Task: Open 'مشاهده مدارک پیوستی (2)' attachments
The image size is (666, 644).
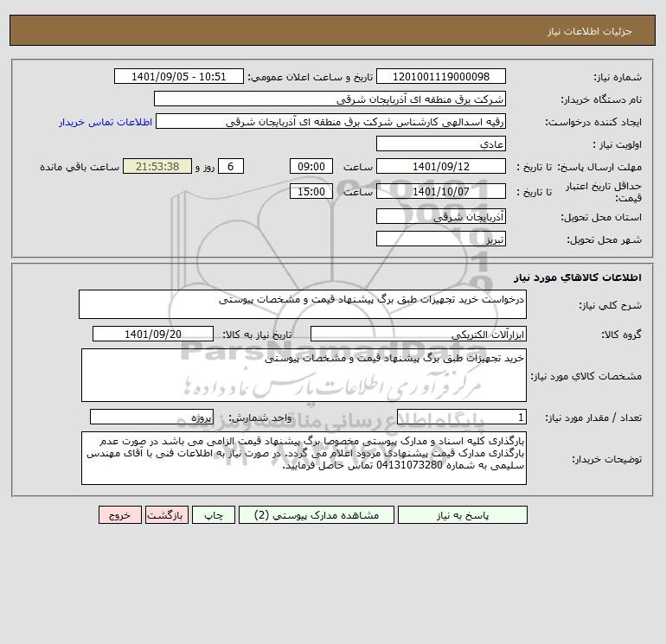Action: (x=317, y=515)
